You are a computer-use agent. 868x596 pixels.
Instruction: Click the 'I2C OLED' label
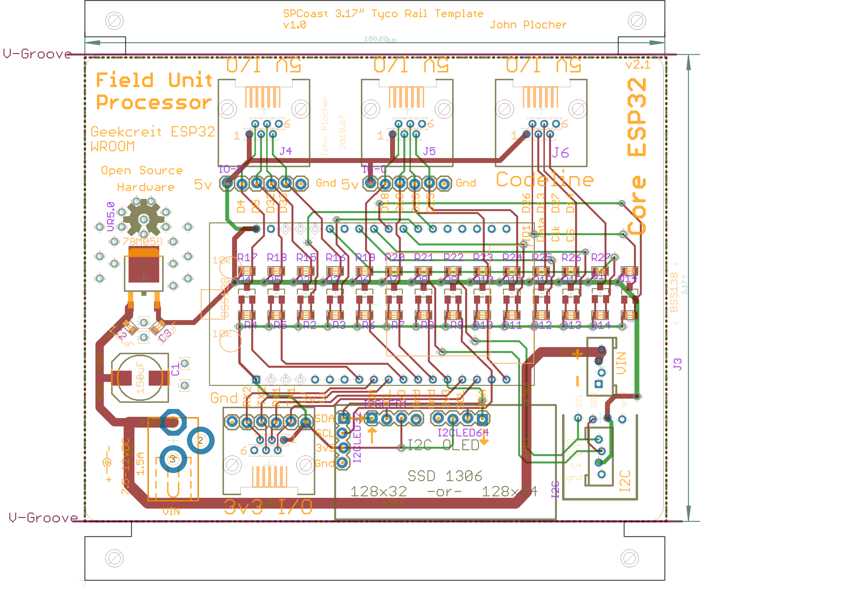tap(443, 446)
